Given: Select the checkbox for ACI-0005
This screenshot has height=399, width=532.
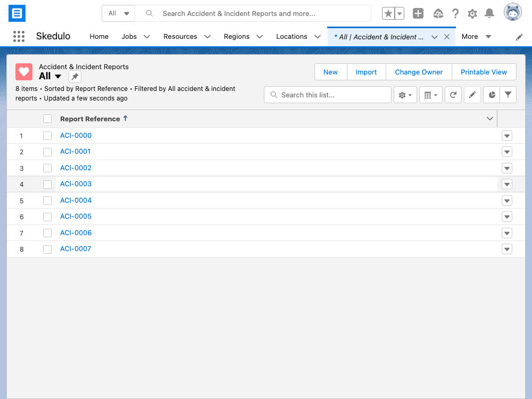Looking at the screenshot, I should 47,217.
